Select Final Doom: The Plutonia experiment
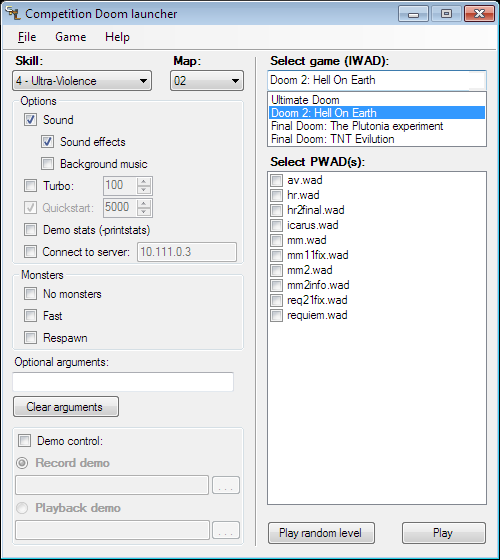Image resolution: width=500 pixels, height=560 pixels. [377, 126]
